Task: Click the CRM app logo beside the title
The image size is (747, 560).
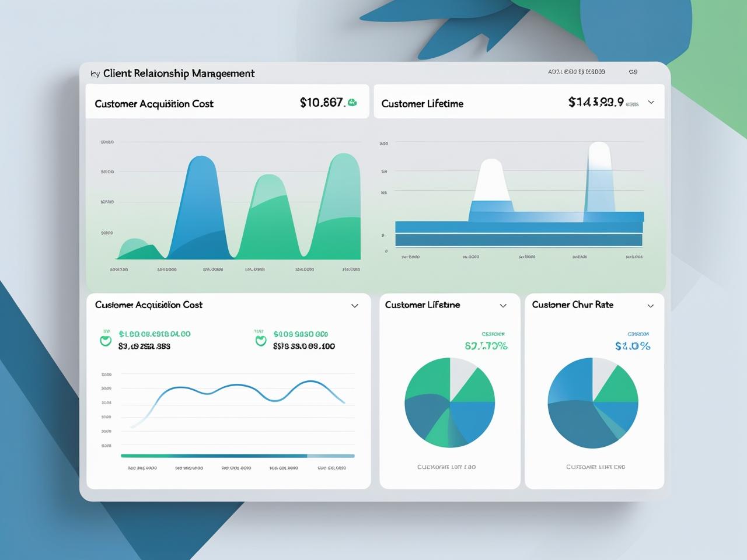Action: click(x=95, y=73)
